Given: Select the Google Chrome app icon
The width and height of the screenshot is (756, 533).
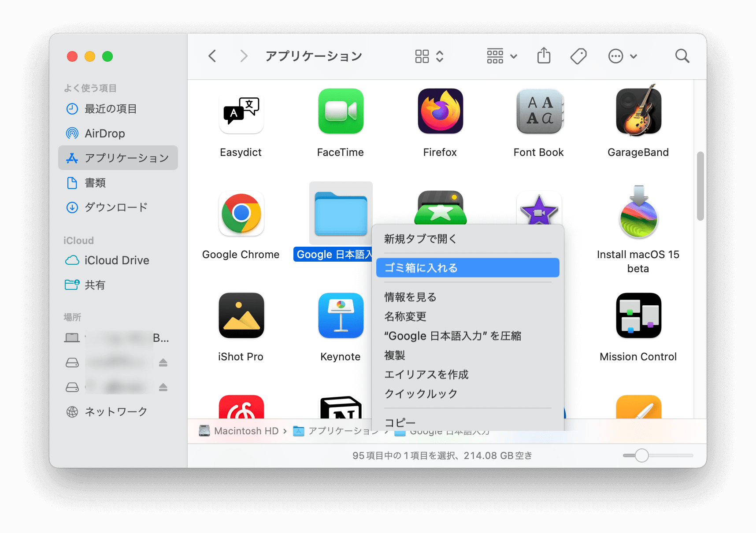Looking at the screenshot, I should 241,213.
